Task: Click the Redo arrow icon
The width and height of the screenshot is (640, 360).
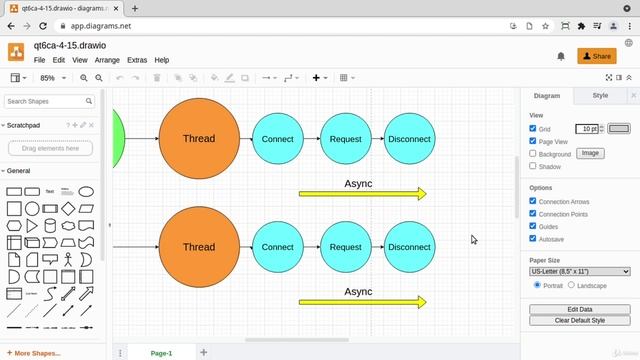Action: click(x=135, y=78)
